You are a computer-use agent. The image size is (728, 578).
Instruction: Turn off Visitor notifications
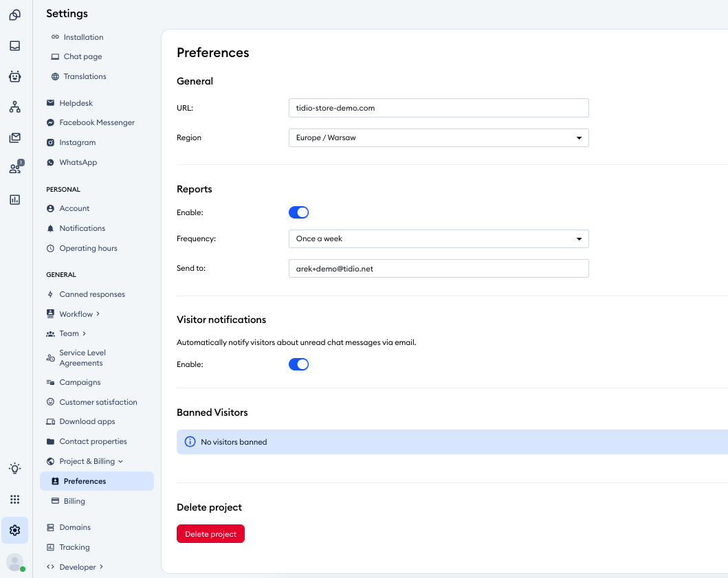point(298,364)
